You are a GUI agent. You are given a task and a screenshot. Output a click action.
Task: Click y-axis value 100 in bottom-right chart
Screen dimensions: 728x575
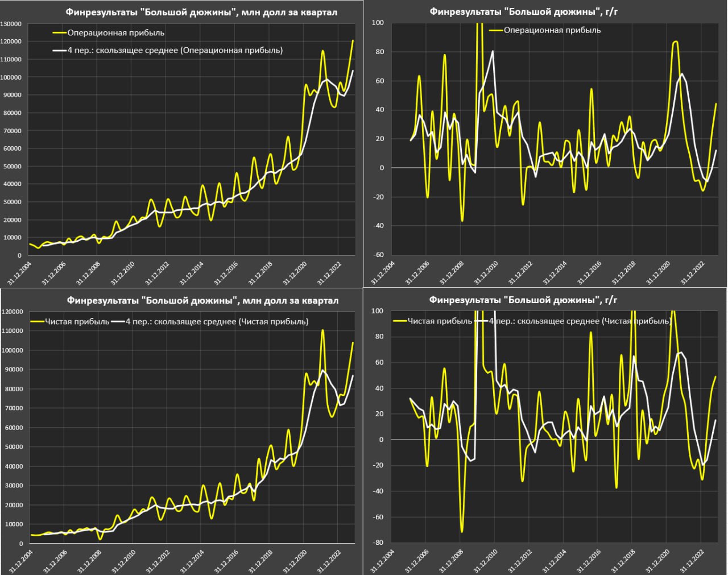point(378,311)
